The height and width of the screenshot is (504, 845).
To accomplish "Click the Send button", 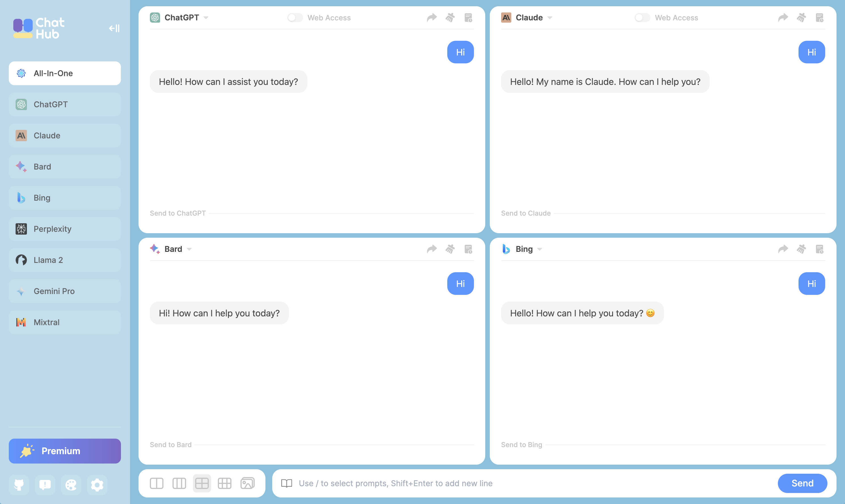I will point(802,483).
